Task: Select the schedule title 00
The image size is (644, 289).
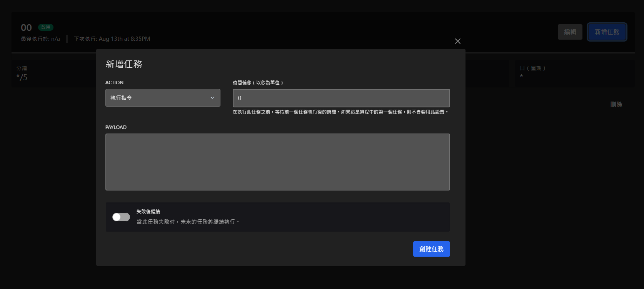Action: pos(26,28)
